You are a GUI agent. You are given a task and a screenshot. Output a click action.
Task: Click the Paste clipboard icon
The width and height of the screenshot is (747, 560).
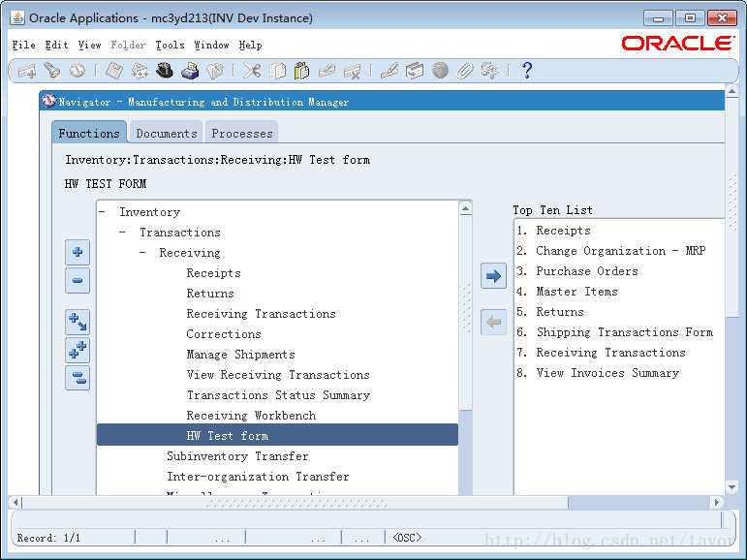click(302, 71)
